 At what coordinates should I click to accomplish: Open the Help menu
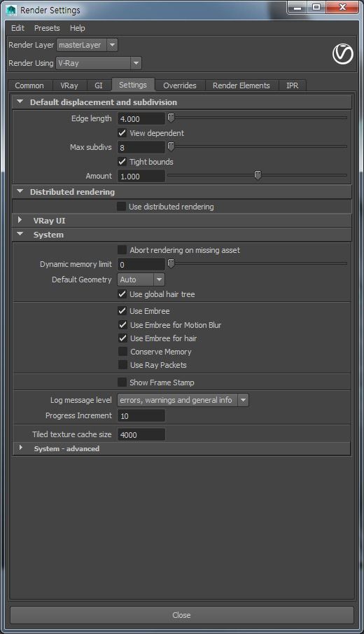pos(77,28)
